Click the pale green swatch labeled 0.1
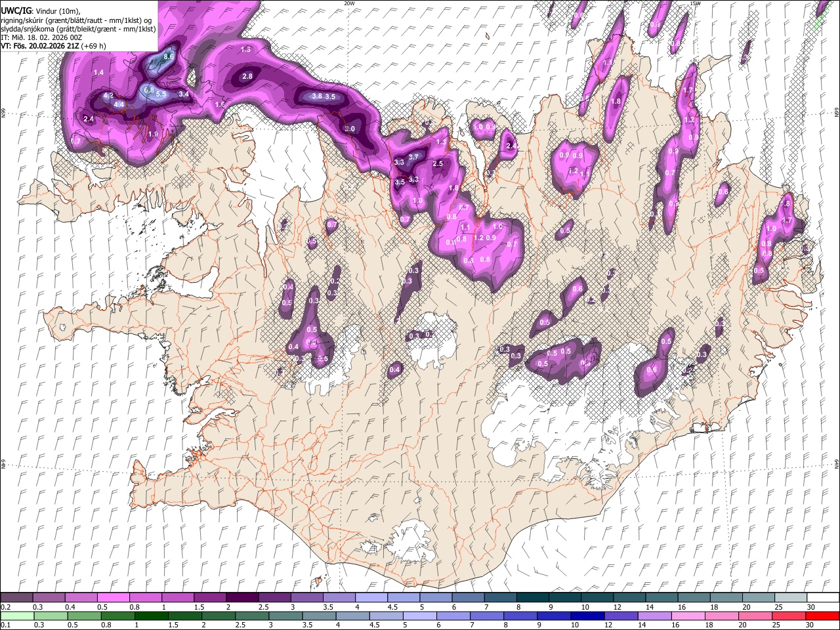The width and height of the screenshot is (840, 630). [x=16, y=616]
